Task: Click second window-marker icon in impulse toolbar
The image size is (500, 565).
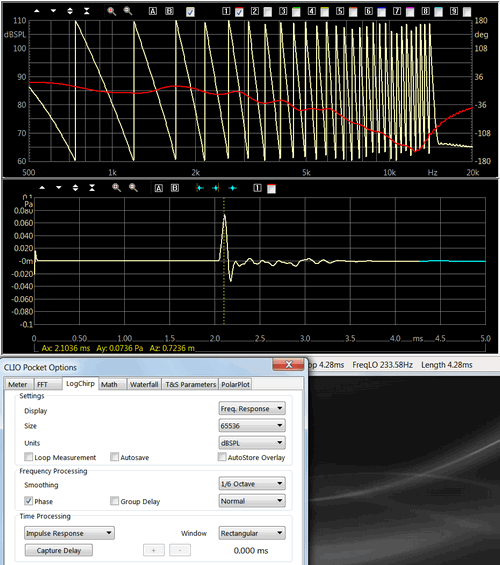Action: (x=216, y=188)
